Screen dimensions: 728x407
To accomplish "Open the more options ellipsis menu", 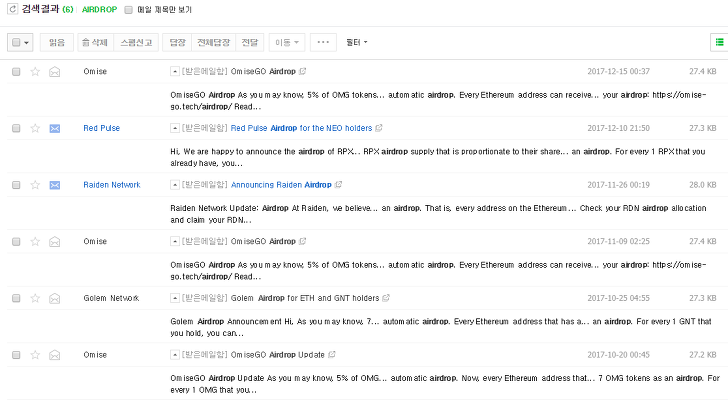I will pyautogui.click(x=323, y=42).
